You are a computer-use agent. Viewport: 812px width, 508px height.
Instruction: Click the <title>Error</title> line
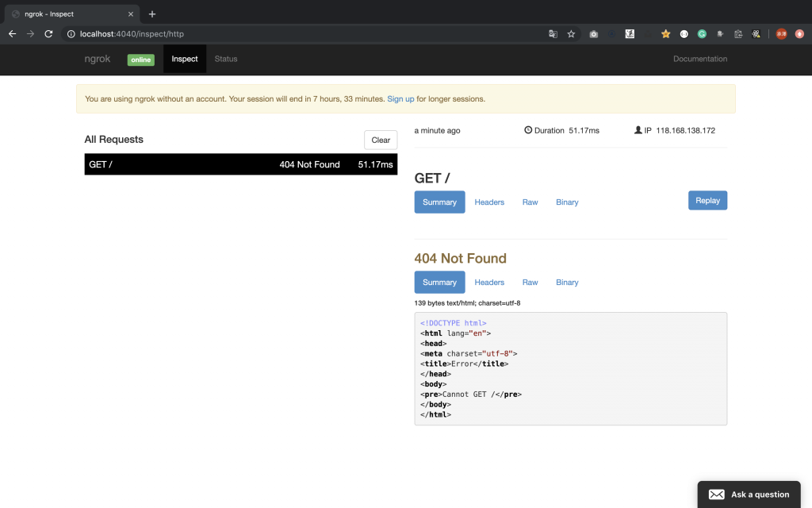465,364
